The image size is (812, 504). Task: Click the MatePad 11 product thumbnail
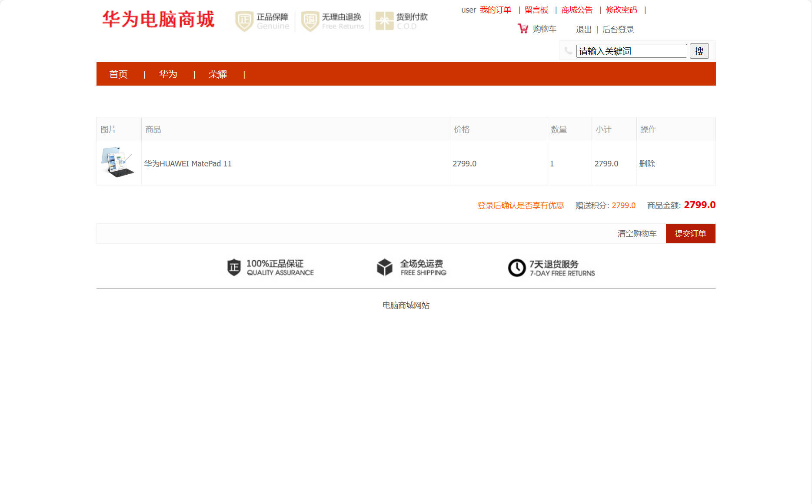(x=118, y=163)
